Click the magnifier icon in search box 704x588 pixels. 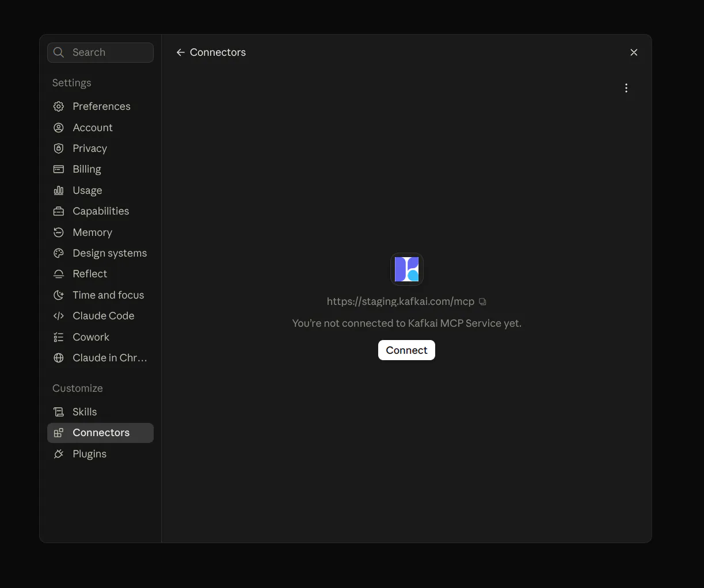pos(59,52)
